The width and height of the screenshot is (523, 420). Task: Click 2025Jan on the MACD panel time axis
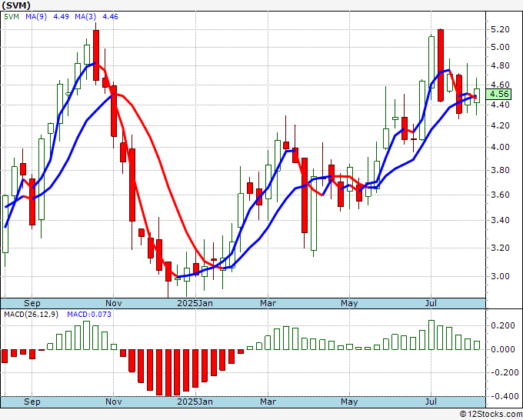[195, 402]
